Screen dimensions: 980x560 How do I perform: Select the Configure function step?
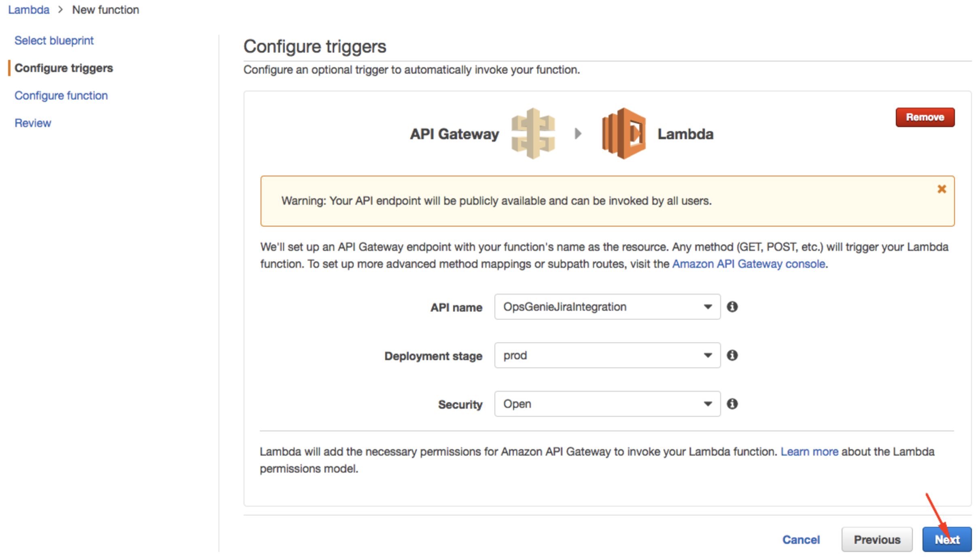61,95
